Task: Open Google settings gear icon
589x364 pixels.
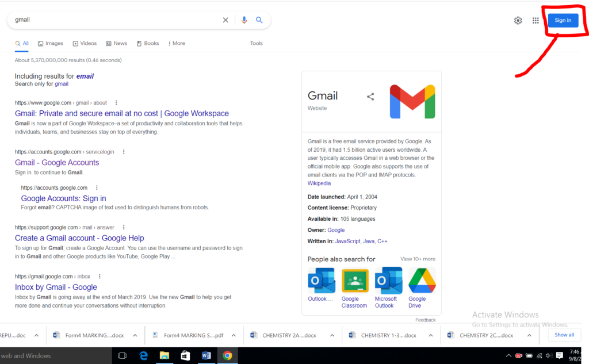Action: pyautogui.click(x=518, y=20)
